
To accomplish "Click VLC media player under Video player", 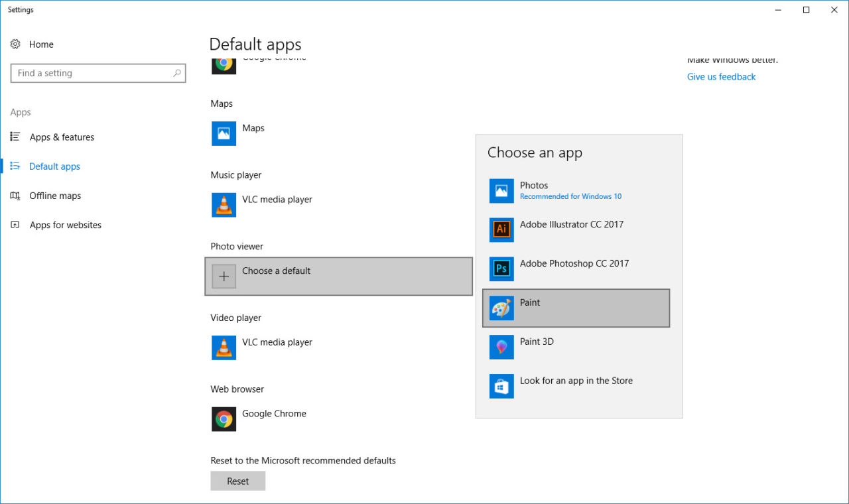I will [x=277, y=342].
